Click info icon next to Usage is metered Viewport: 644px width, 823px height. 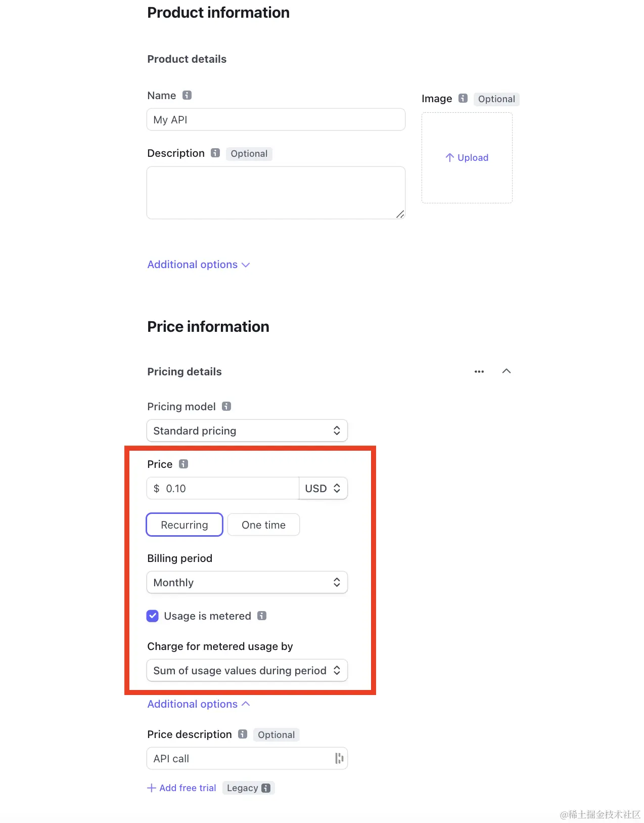tap(262, 616)
